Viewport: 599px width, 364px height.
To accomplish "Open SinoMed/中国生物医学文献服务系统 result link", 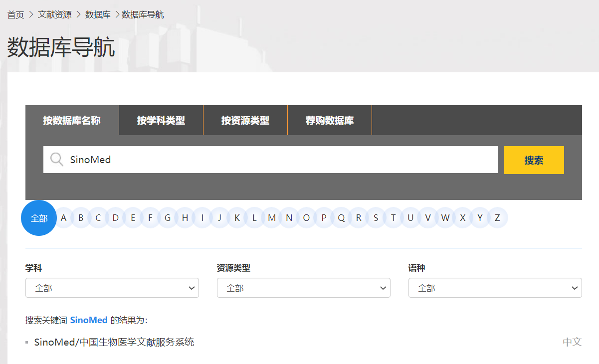I will [114, 342].
